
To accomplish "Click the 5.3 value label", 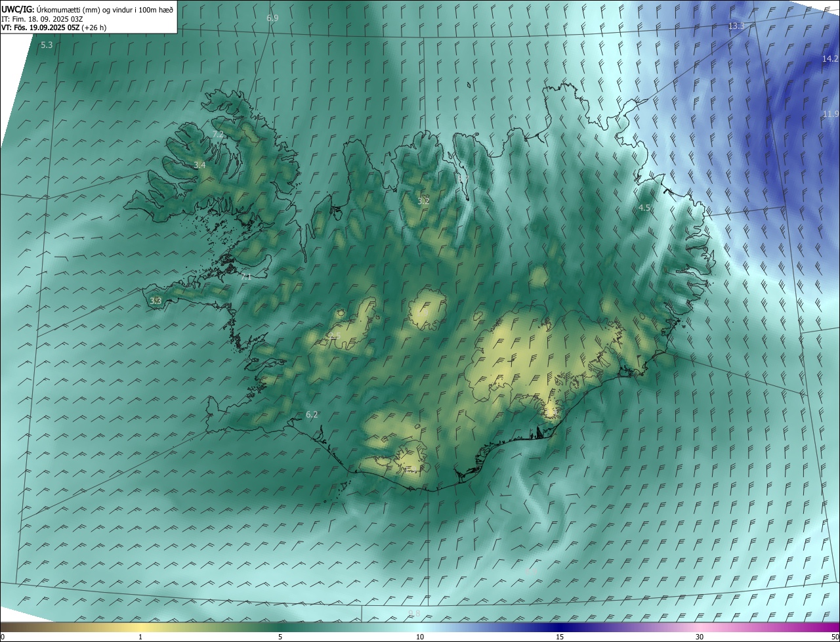I will (47, 45).
